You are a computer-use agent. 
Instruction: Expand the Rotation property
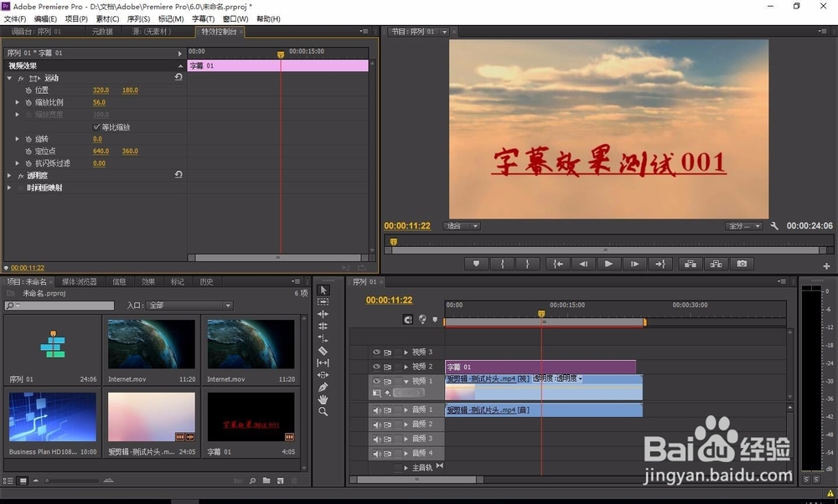(x=17, y=139)
